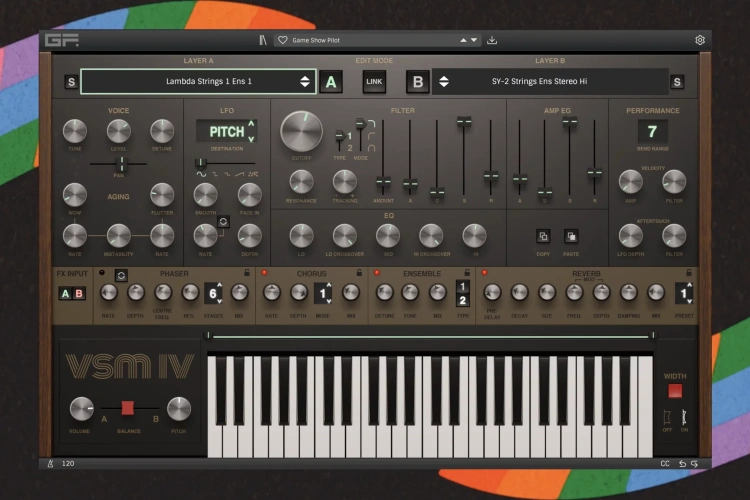Undo the last change
The width and height of the screenshot is (750, 500).
click(683, 463)
